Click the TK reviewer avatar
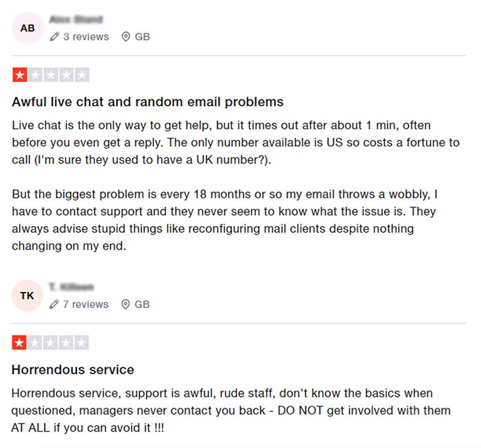This screenshot has width=481, height=448. [28, 296]
